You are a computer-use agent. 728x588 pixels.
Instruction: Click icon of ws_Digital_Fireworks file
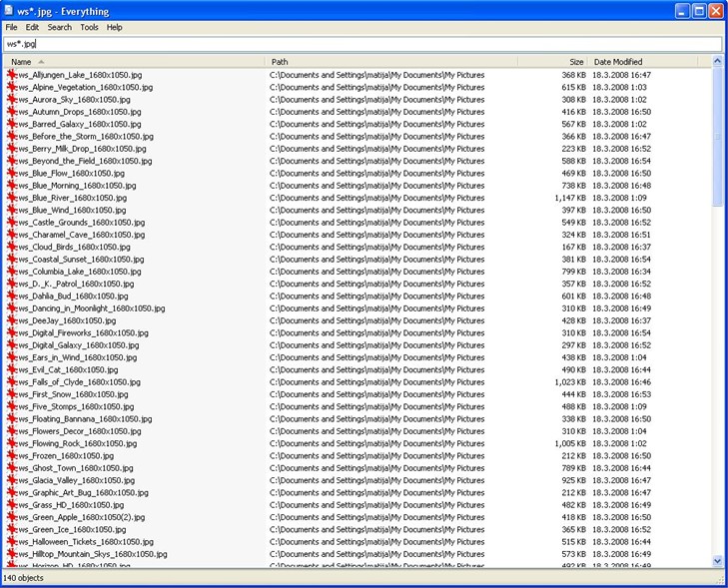(12, 333)
